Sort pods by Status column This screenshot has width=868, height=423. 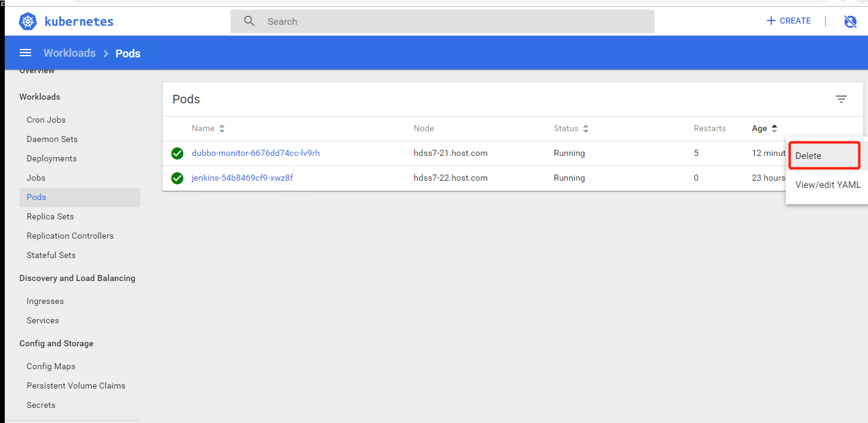coord(566,129)
